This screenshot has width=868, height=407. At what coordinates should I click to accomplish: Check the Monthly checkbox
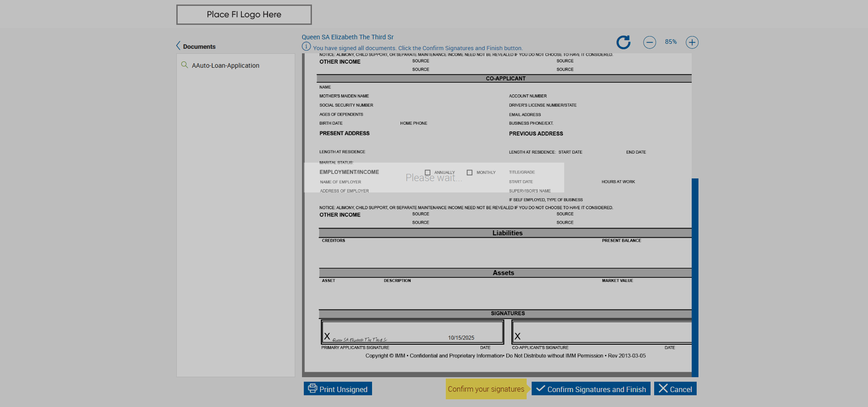[470, 173]
